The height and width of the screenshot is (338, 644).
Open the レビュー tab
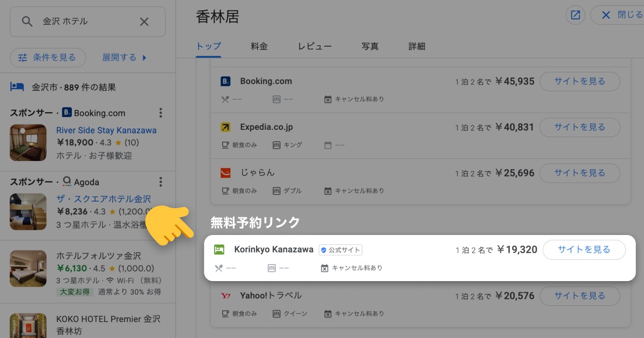[314, 46]
